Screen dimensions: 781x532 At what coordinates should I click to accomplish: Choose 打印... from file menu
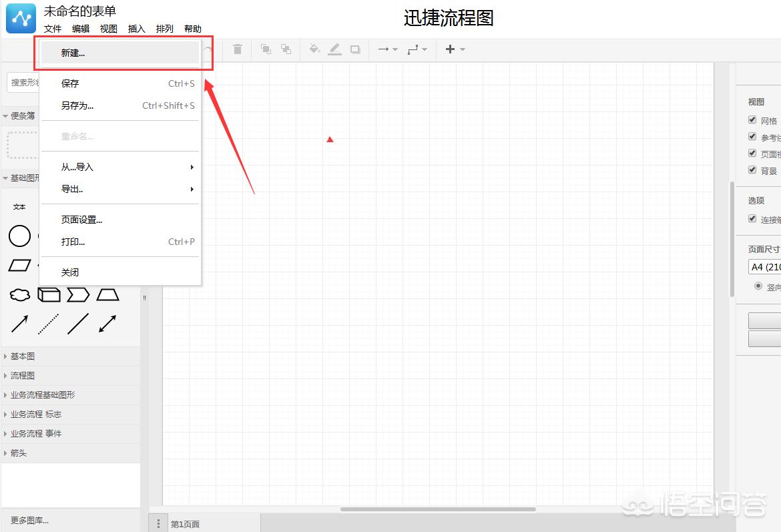(x=120, y=242)
